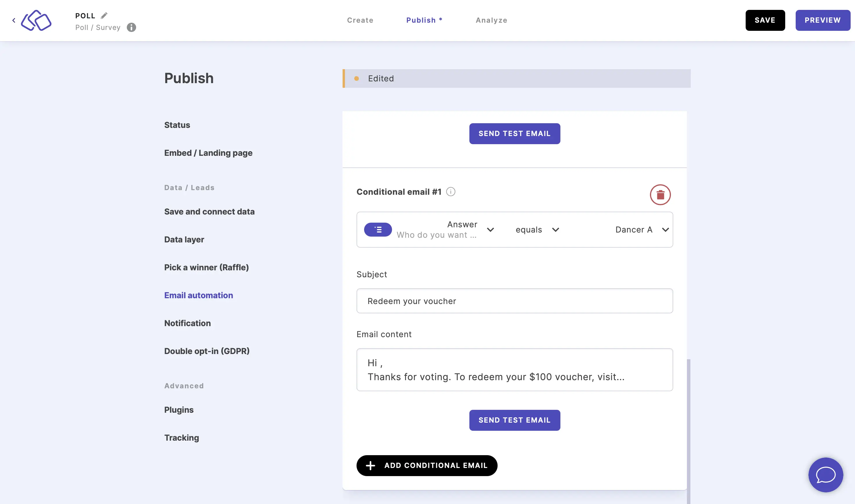Click the info icon next to Poll/Survey
The width and height of the screenshot is (855, 504).
131,28
